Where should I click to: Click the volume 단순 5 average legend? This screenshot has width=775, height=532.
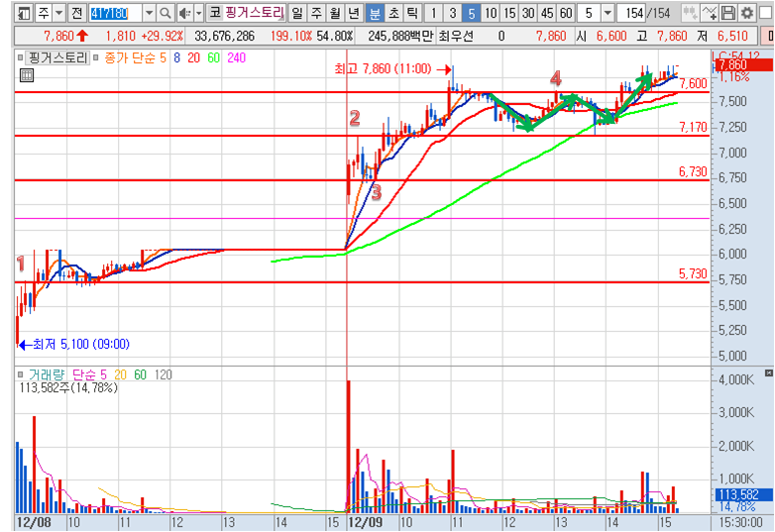(89, 374)
